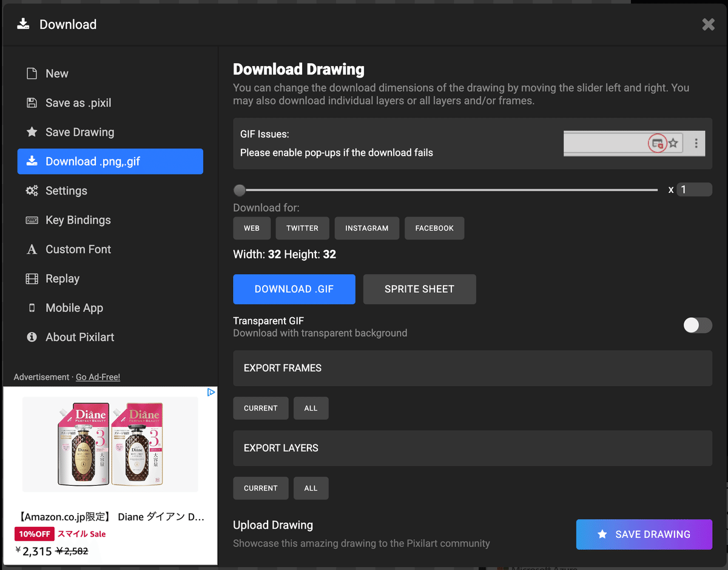Click the SPRITE SHEET button
This screenshot has width=728, height=570.
click(419, 289)
